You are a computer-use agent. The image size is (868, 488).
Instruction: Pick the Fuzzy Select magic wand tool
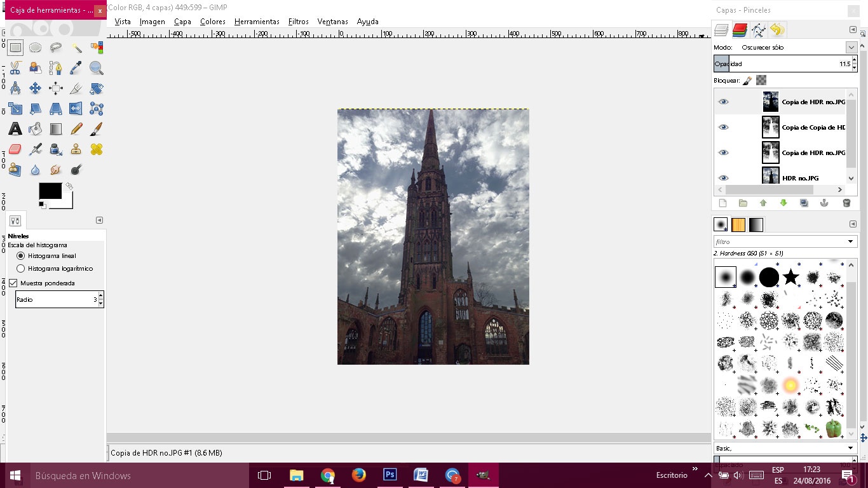click(x=76, y=48)
